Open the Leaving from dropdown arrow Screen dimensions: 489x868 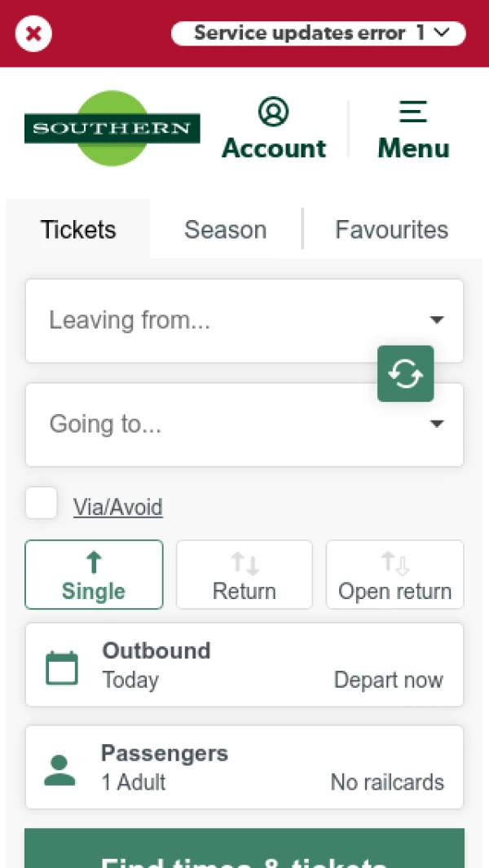pyautogui.click(x=437, y=319)
